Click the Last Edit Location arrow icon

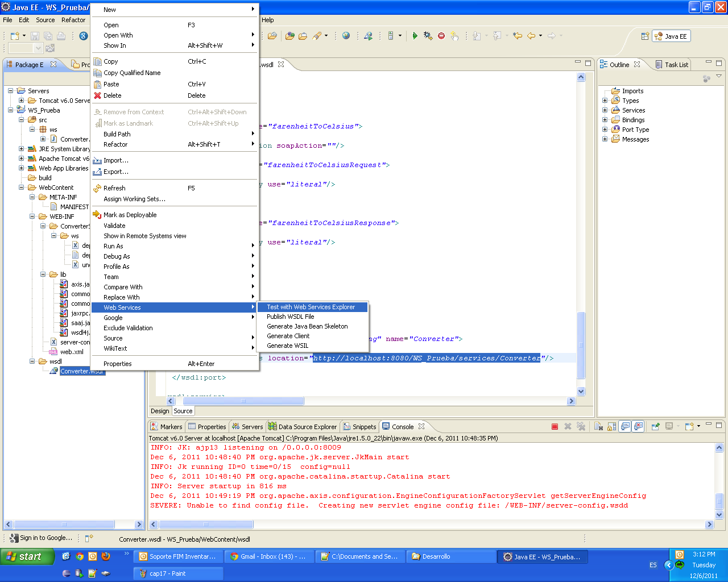[x=517, y=36]
